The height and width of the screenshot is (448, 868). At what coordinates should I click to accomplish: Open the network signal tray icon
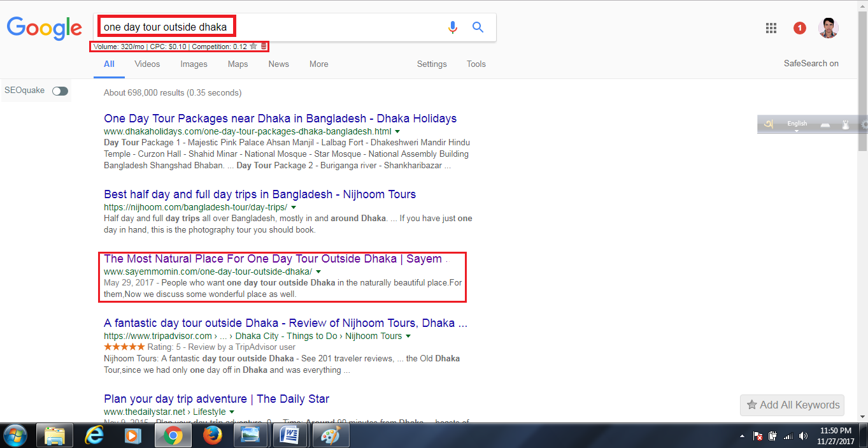click(x=788, y=437)
